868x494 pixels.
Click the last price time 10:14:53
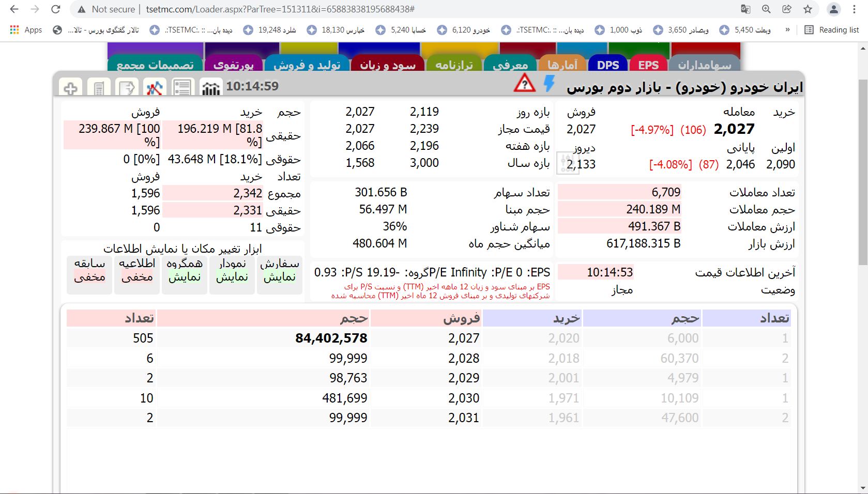click(610, 272)
